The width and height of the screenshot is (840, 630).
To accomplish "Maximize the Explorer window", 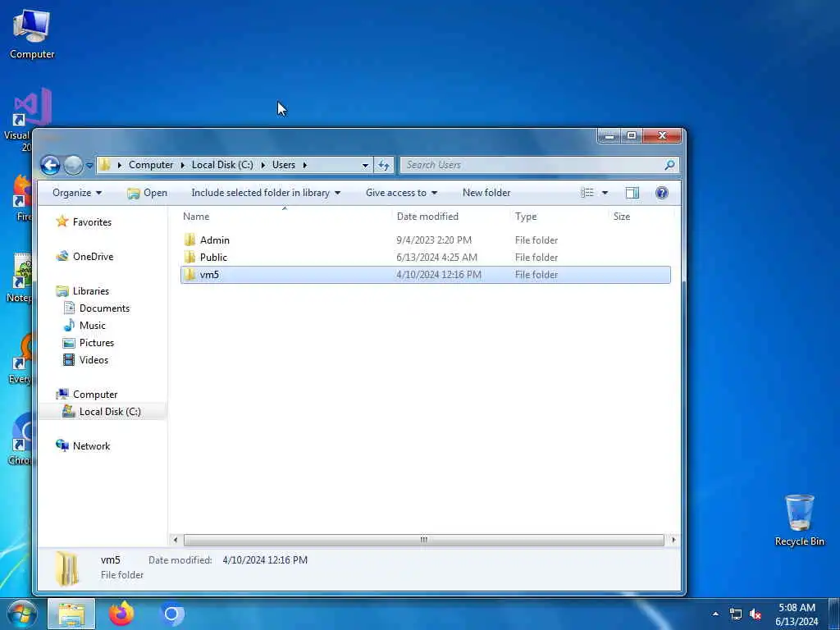I will pos(632,136).
